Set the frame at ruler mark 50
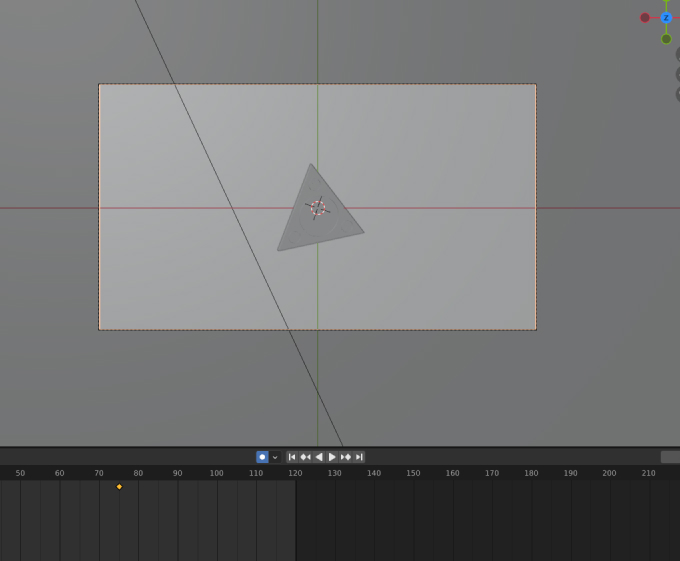680x561 pixels. pos(20,473)
